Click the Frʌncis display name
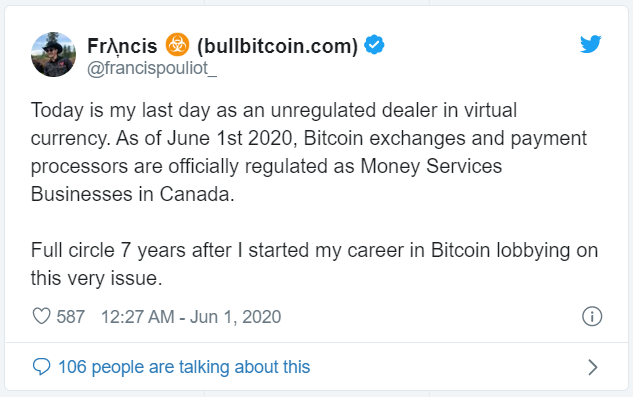633x397 pixels. pyautogui.click(x=122, y=46)
